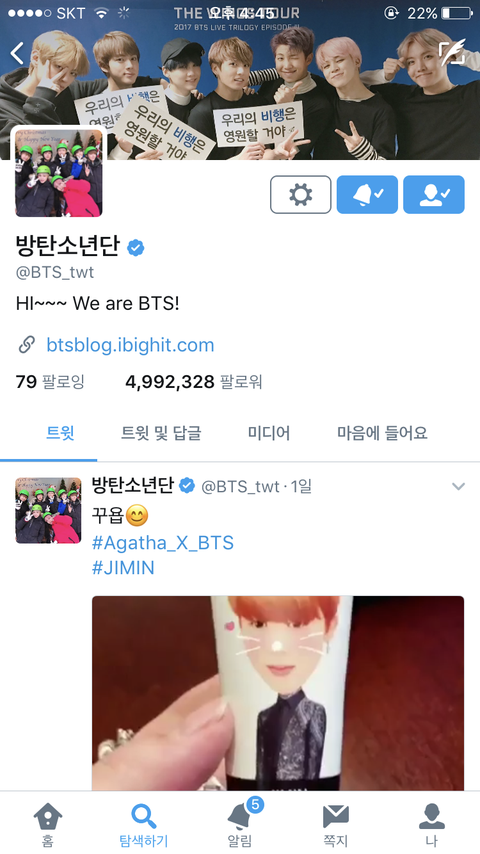Open profile settings gear button

point(301,194)
